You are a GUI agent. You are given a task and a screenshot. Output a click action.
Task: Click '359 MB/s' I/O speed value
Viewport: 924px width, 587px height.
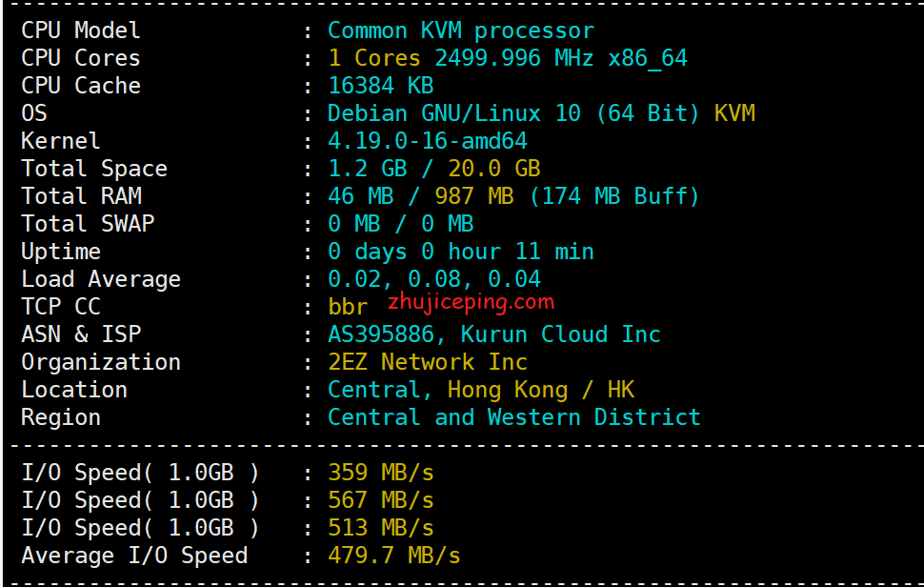click(x=381, y=473)
